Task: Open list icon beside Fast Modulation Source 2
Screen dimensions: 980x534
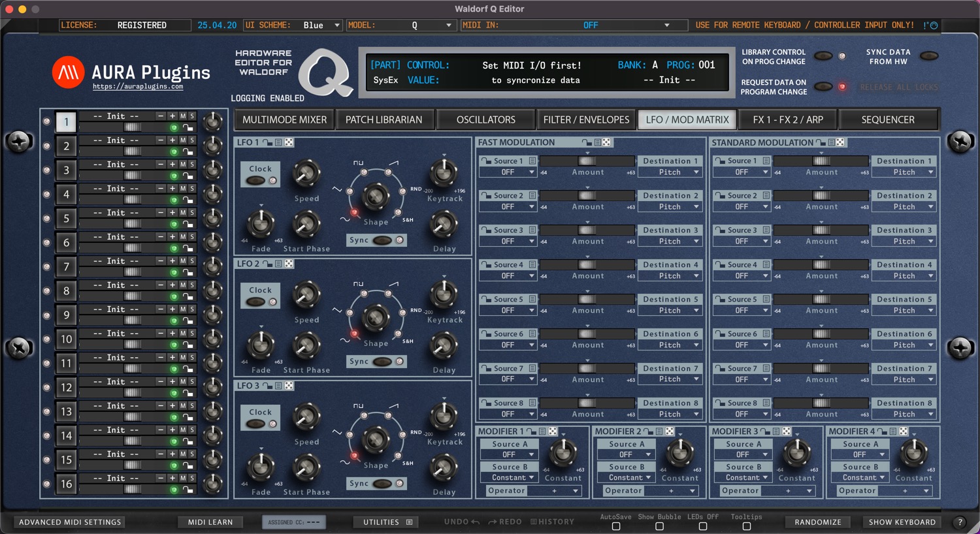Action: 532,195
